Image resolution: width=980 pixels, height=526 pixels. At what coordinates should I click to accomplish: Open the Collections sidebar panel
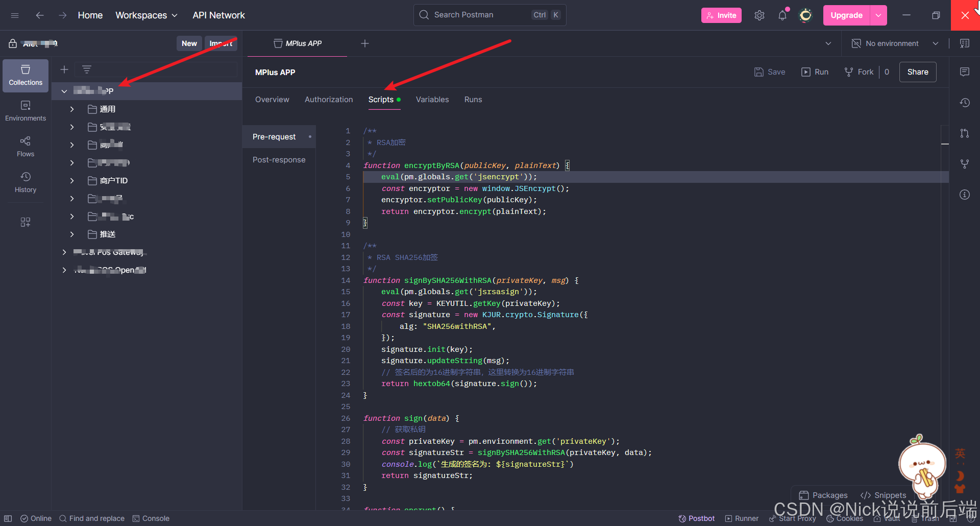26,76
